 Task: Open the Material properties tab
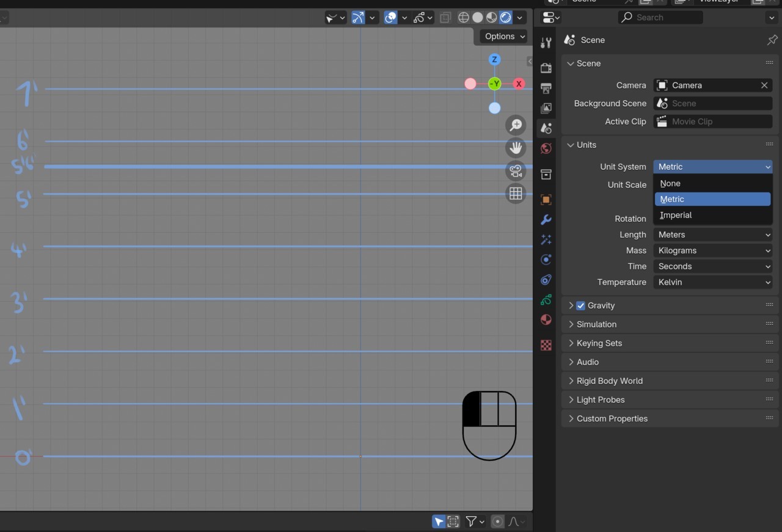(x=546, y=319)
